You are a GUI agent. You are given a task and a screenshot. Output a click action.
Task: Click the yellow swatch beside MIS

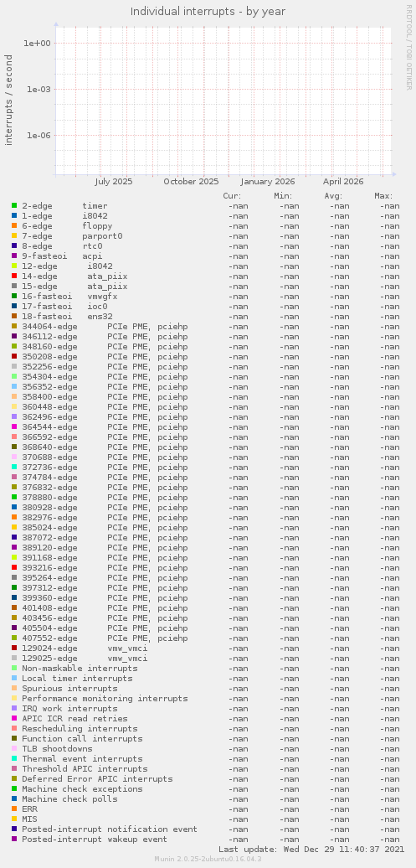14,819
